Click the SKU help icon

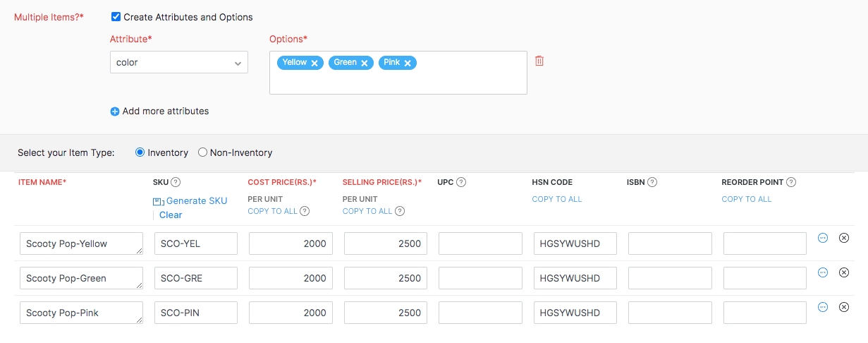pyautogui.click(x=176, y=182)
